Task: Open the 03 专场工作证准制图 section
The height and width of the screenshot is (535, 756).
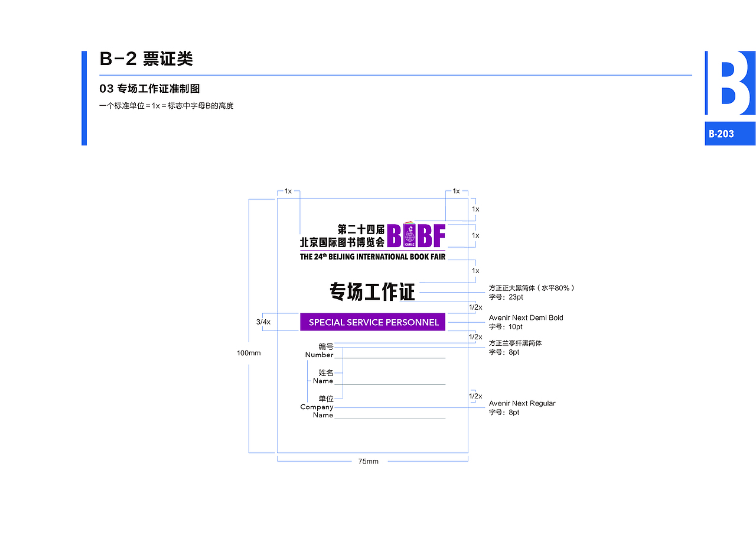Action: coord(149,89)
